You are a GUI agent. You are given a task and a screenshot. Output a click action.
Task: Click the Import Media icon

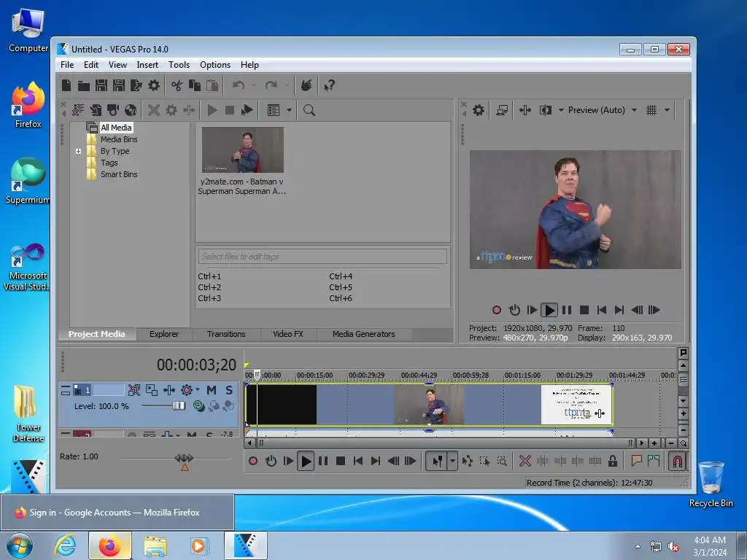(x=96, y=111)
